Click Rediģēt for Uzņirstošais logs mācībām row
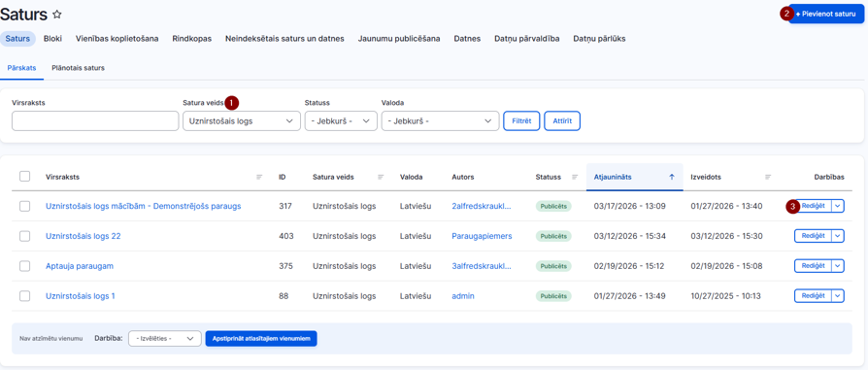Viewport: 868px width, 370px height. tap(814, 206)
